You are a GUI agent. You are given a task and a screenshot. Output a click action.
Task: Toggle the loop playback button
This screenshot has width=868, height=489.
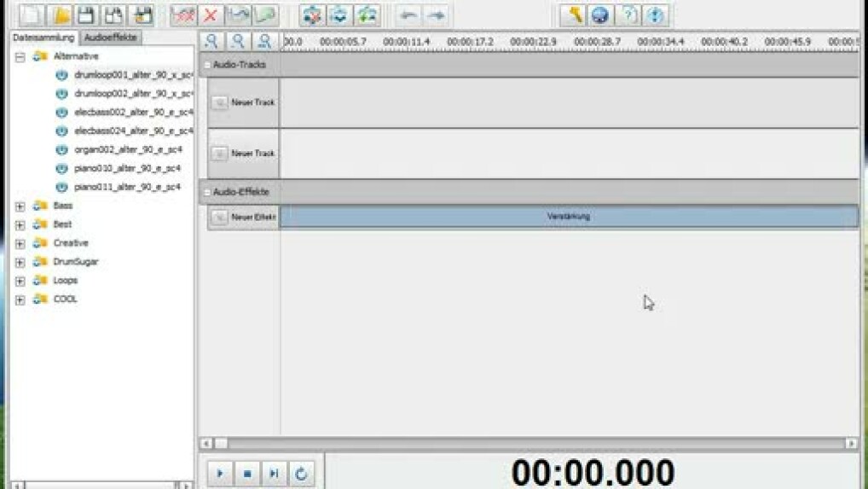tap(300, 474)
